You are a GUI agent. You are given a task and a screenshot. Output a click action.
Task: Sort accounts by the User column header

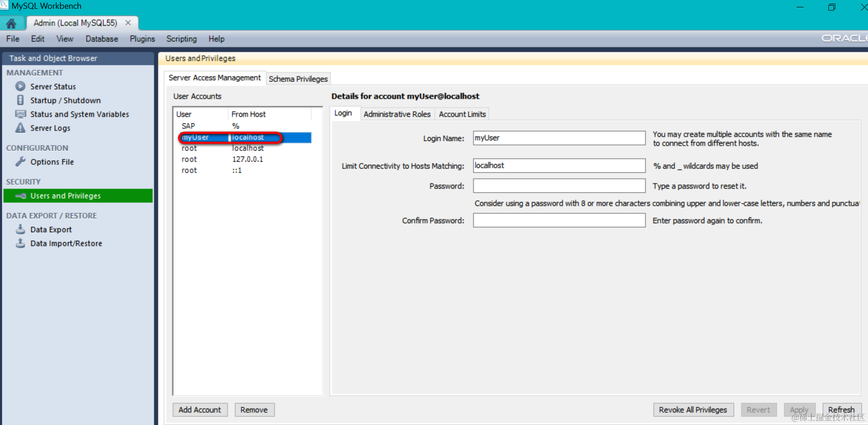click(201, 114)
